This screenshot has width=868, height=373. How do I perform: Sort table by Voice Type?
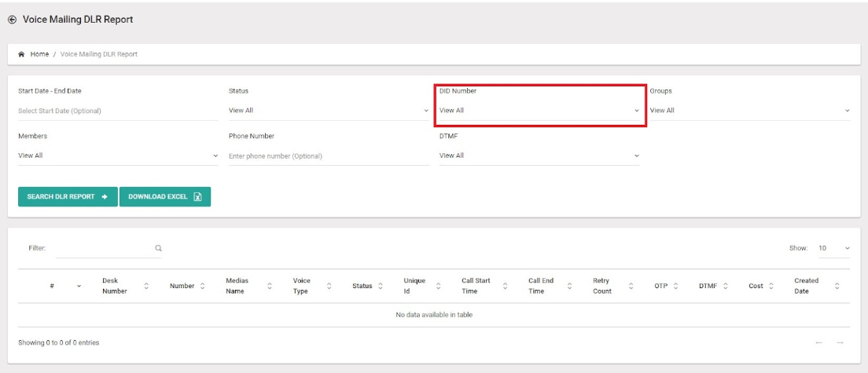coord(311,286)
